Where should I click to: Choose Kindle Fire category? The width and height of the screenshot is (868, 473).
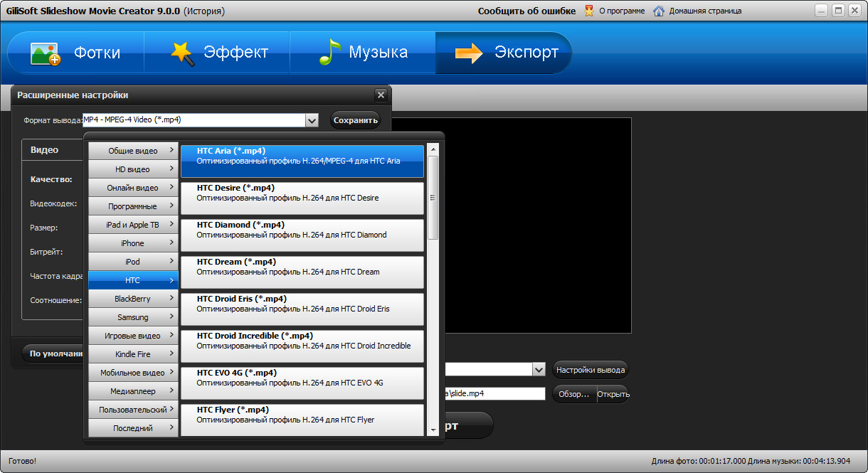pyautogui.click(x=133, y=354)
